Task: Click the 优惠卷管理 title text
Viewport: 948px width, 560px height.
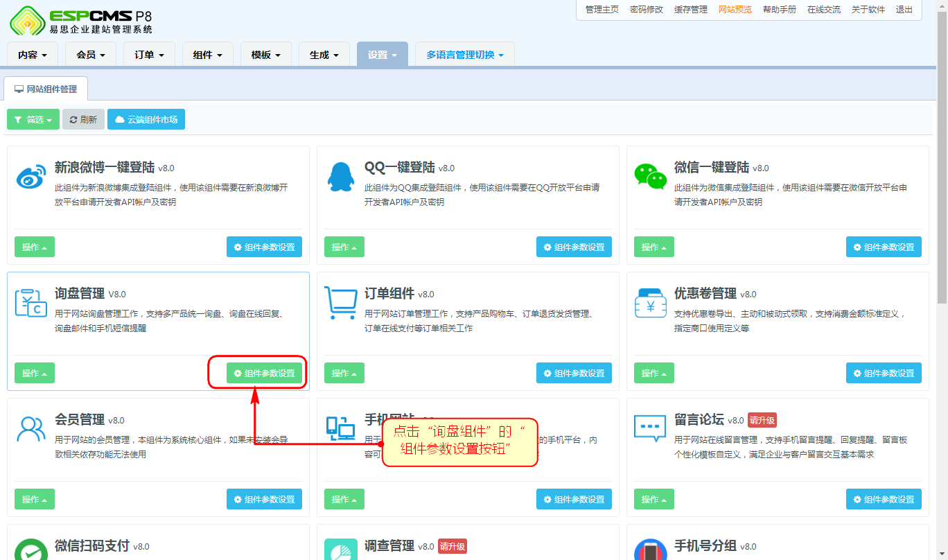Action: click(x=705, y=293)
